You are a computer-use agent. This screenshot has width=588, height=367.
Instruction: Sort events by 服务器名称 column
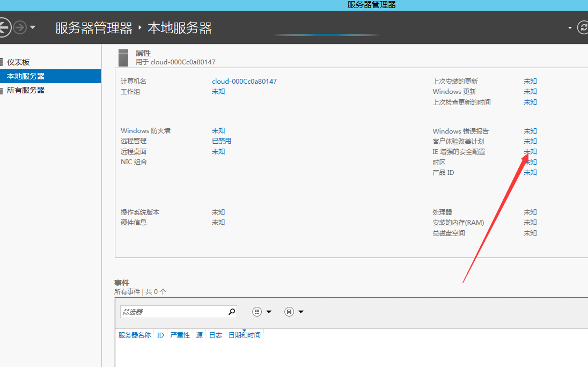point(135,335)
